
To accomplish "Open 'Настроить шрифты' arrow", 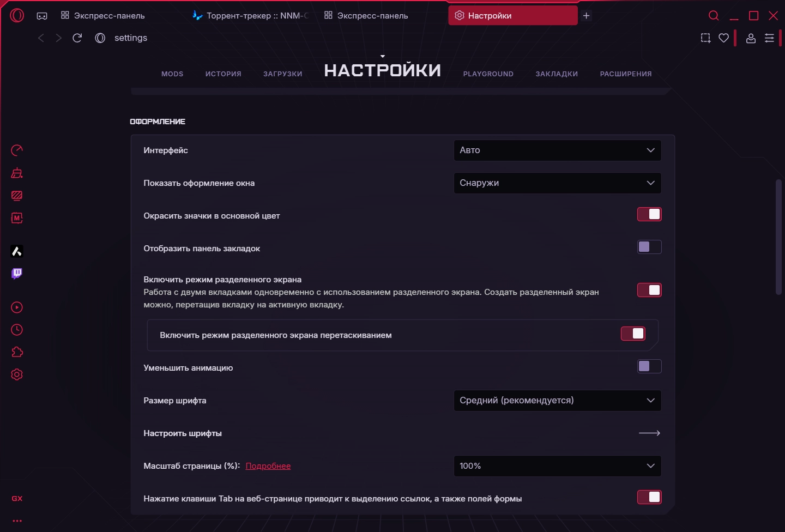I will pyautogui.click(x=649, y=433).
